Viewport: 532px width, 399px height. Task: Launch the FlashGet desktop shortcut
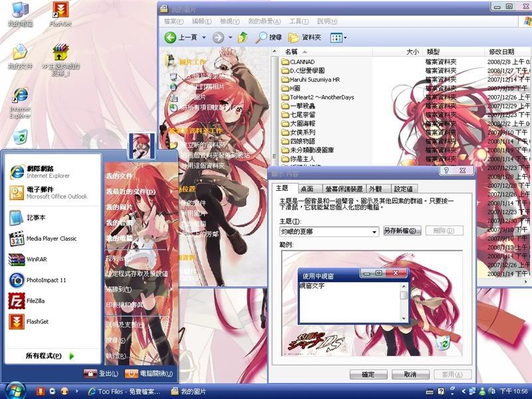61,14
